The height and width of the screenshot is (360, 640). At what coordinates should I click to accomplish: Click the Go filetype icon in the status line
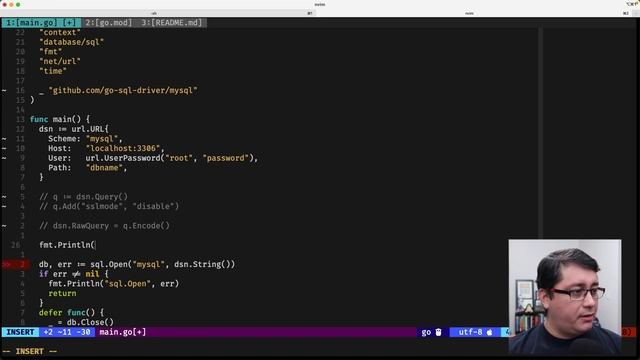pyautogui.click(x=438, y=332)
